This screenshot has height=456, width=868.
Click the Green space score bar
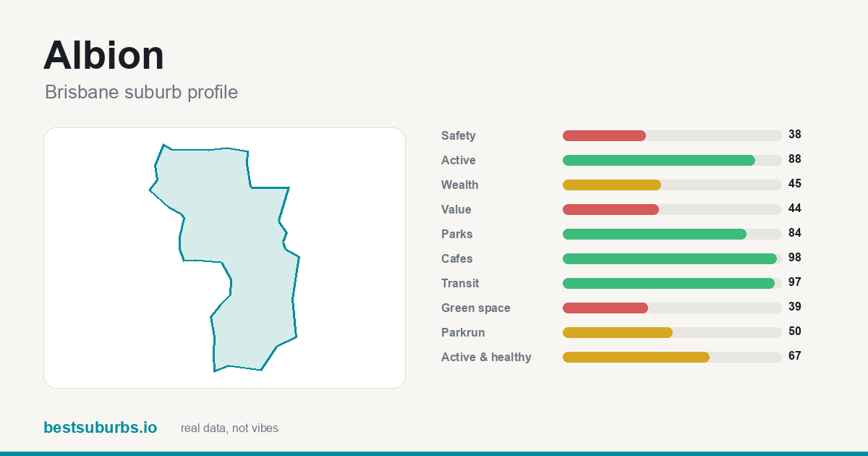672,308
